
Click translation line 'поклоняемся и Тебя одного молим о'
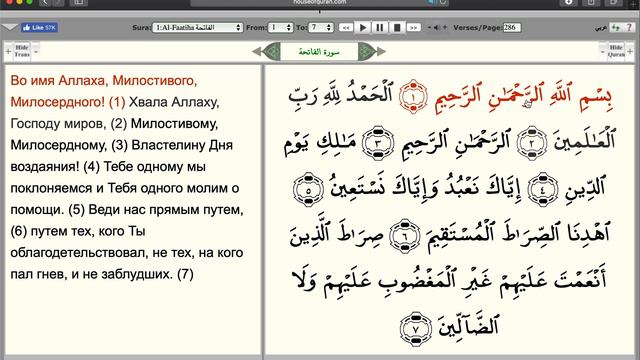pyautogui.click(x=124, y=188)
